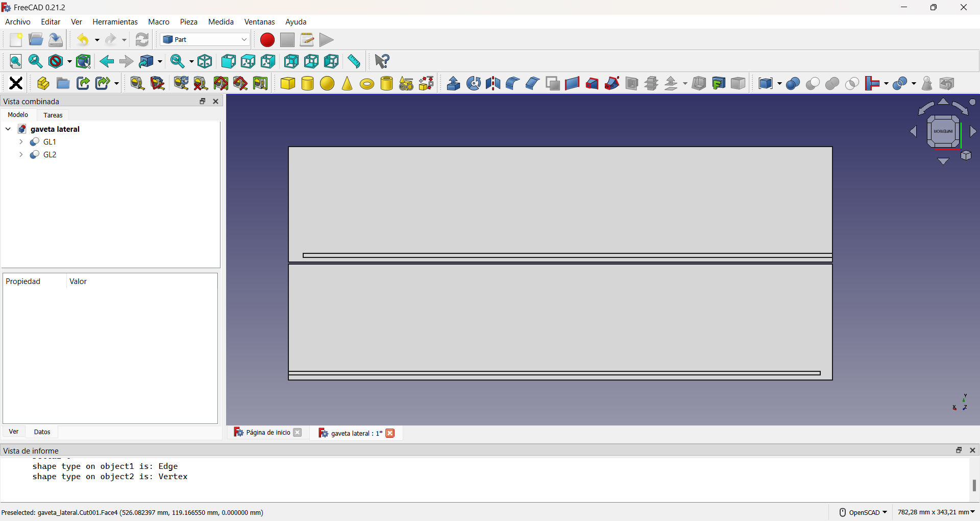Create a torus primitive
The height and width of the screenshot is (521, 980).
(x=367, y=84)
